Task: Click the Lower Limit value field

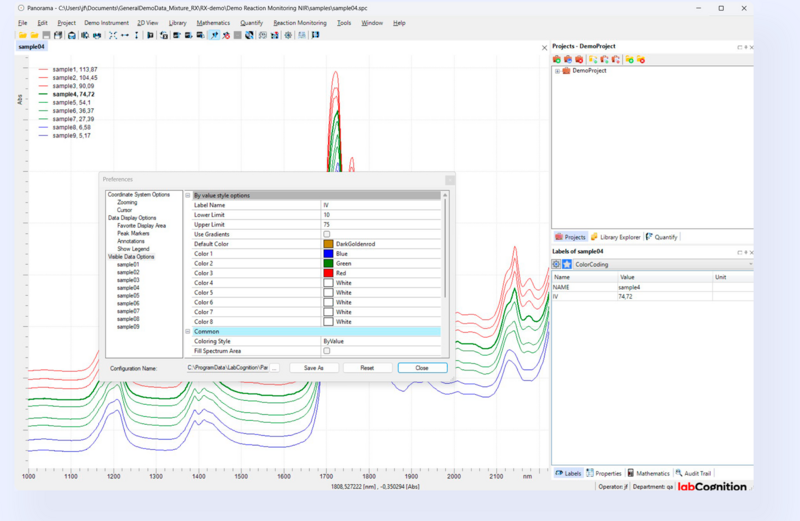Action: point(381,215)
